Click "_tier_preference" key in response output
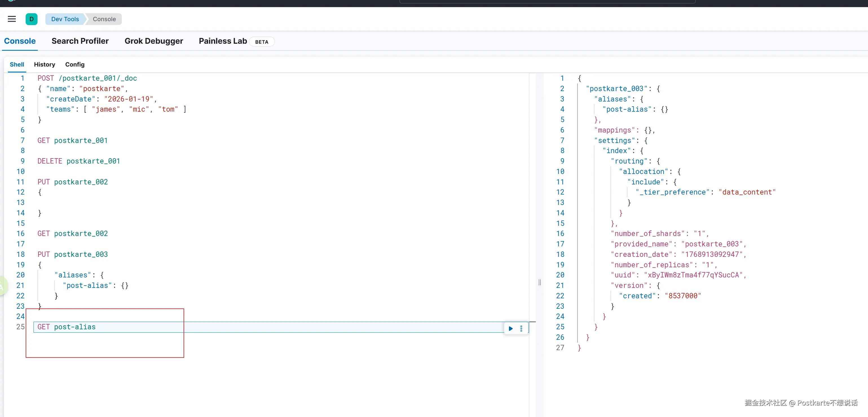The height and width of the screenshot is (417, 868). (673, 192)
